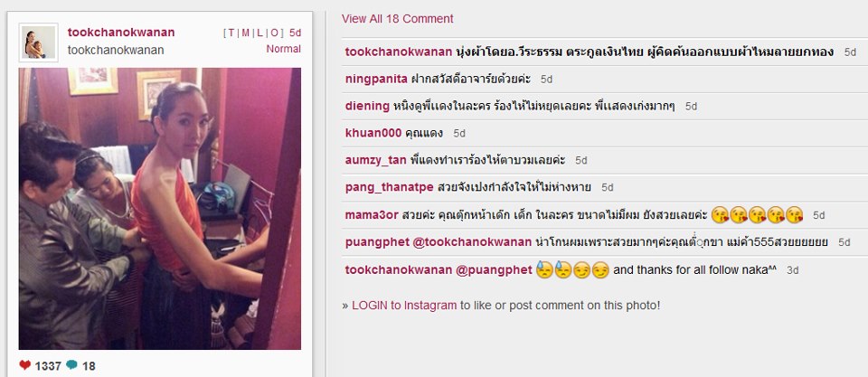Open ningpanita commenter profile
868x377 pixels.
tap(376, 80)
